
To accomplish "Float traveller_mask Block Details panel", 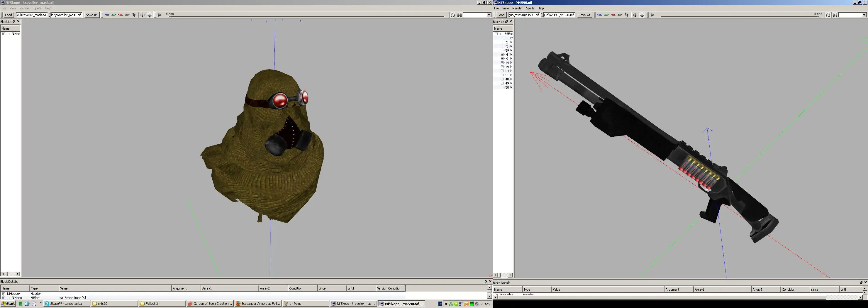I will (x=486, y=281).
